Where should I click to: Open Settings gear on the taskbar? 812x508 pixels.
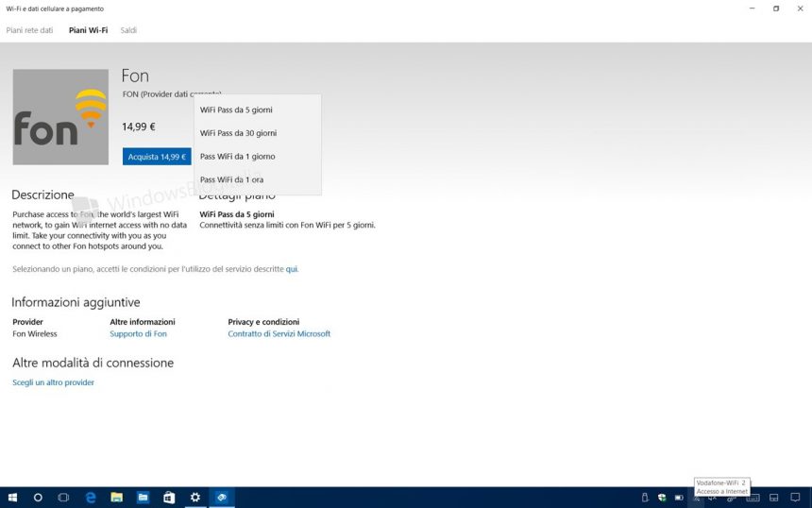pos(195,498)
